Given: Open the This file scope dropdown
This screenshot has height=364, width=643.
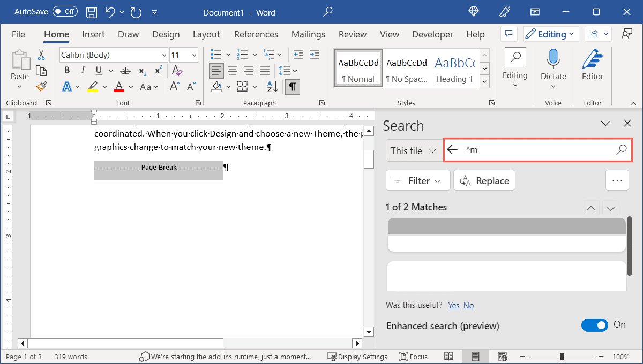Looking at the screenshot, I should [413, 150].
